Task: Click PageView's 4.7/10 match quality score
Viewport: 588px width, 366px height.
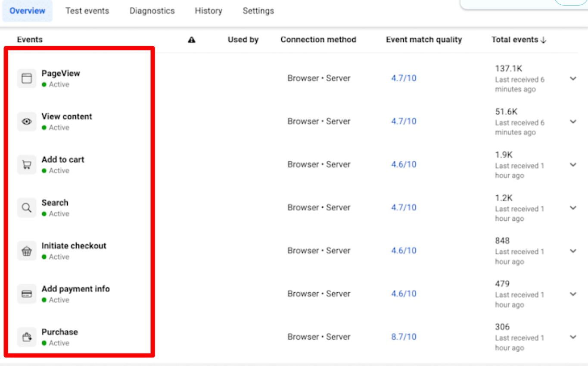Action: click(x=404, y=78)
